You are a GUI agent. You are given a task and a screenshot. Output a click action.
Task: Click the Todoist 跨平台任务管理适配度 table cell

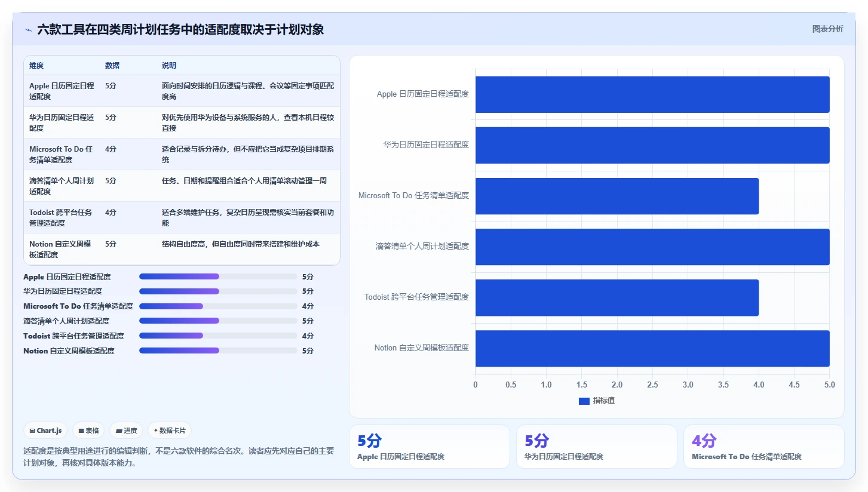pos(62,217)
